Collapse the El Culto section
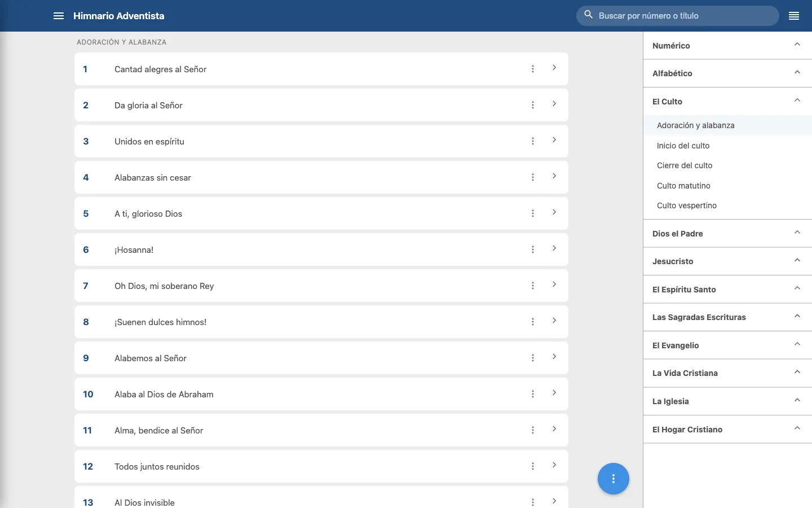The height and width of the screenshot is (508, 812). 727,102
